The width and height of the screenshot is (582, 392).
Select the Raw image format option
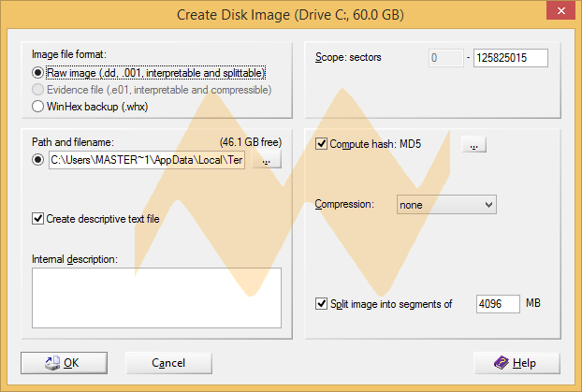click(37, 73)
